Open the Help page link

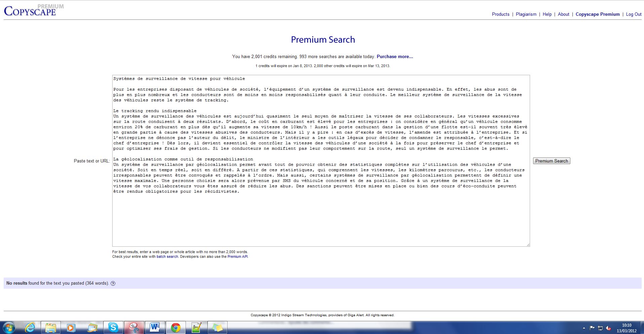click(x=547, y=14)
